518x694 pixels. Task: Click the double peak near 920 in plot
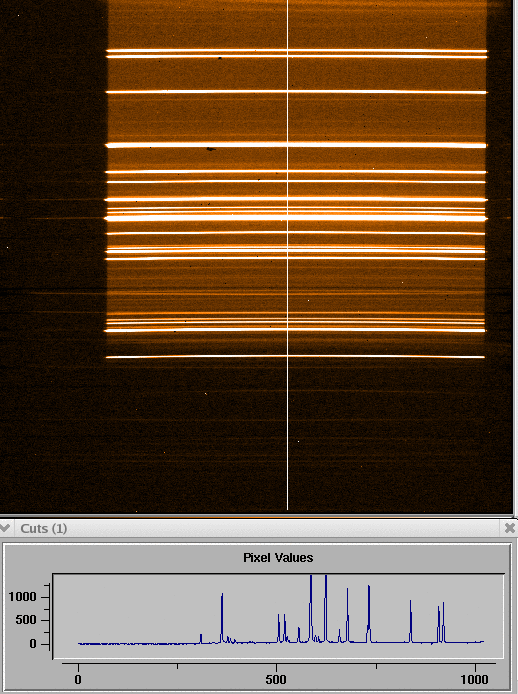pos(441,622)
